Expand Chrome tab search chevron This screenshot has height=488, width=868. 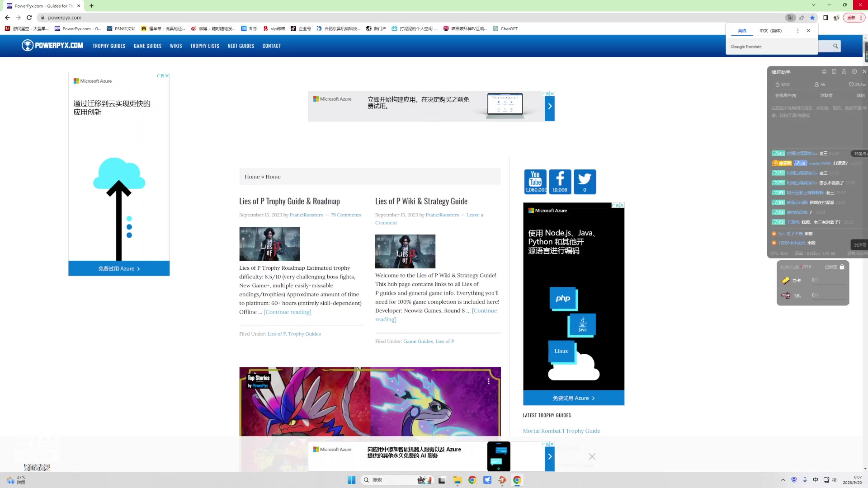click(x=813, y=5)
